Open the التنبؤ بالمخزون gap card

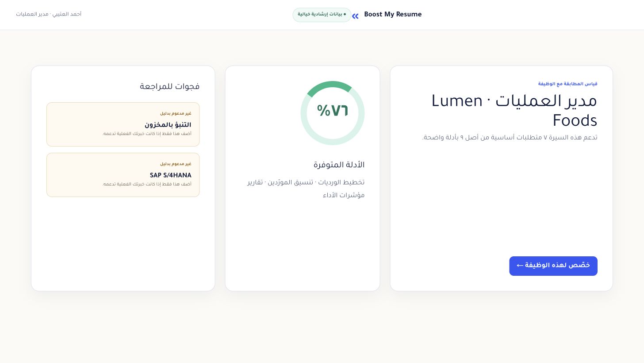(123, 124)
